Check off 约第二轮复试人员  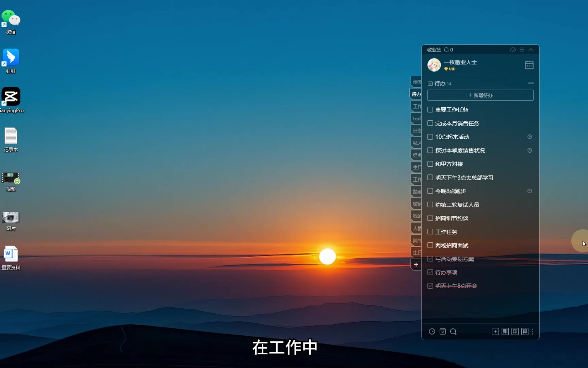coord(430,204)
